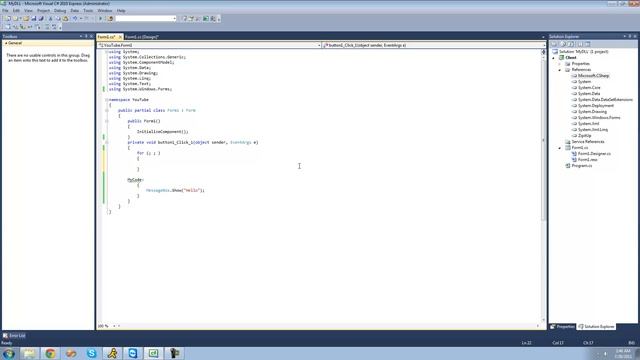Image resolution: width=640 pixels, height=360 pixels.
Task: Expand the Properties node in Solution Explorer
Action: click(560, 64)
